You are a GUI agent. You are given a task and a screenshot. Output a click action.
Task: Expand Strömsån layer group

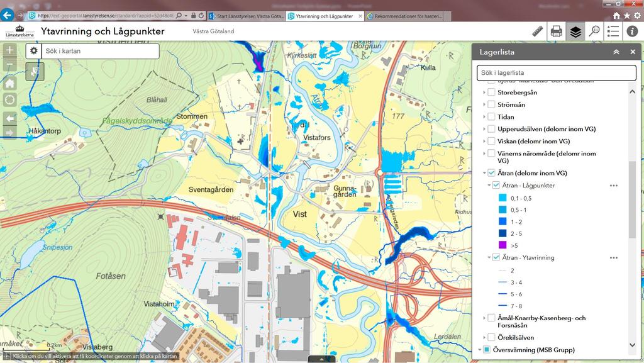point(484,104)
